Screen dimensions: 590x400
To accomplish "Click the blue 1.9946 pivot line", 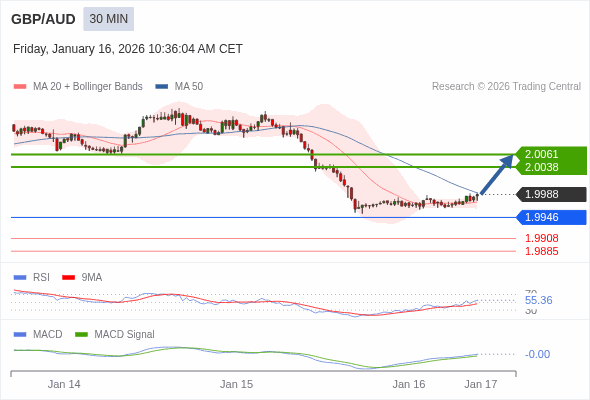I will pyautogui.click(x=263, y=217).
